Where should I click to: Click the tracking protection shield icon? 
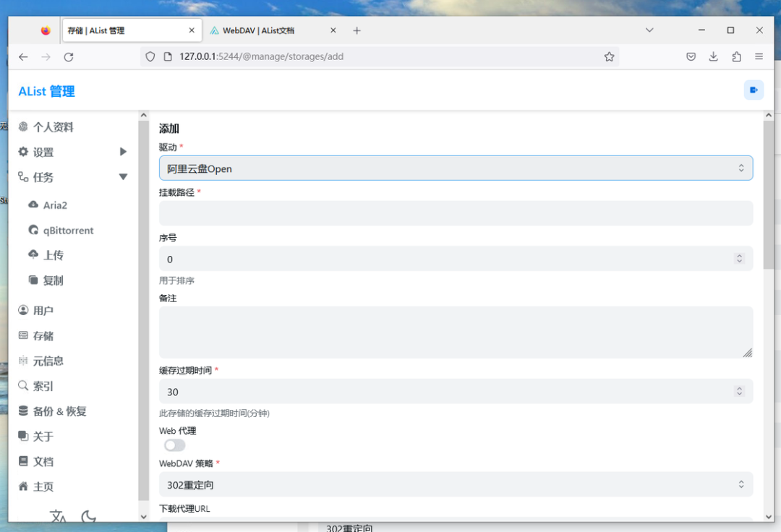coord(150,56)
